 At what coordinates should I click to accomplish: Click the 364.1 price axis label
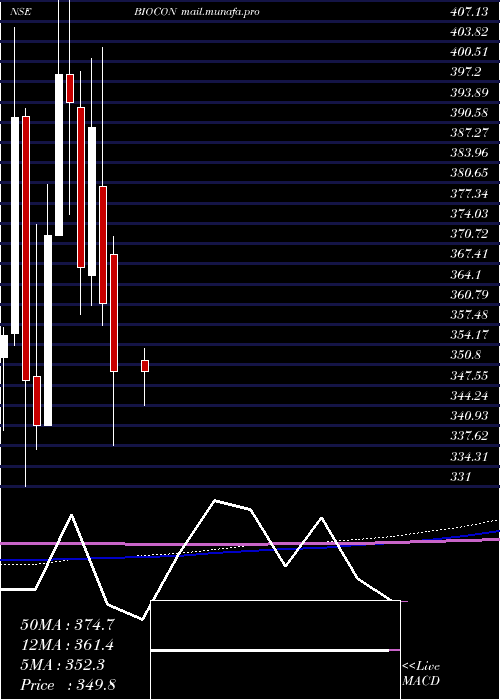pyautogui.click(x=465, y=274)
